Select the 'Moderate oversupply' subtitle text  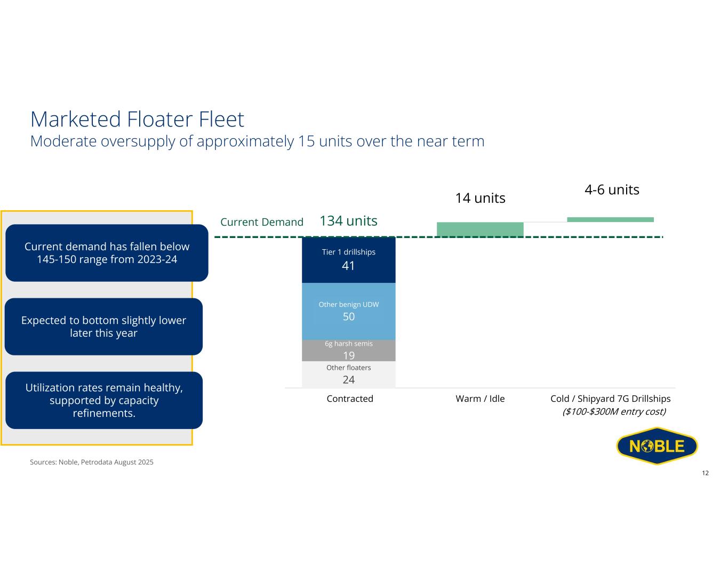coord(257,141)
